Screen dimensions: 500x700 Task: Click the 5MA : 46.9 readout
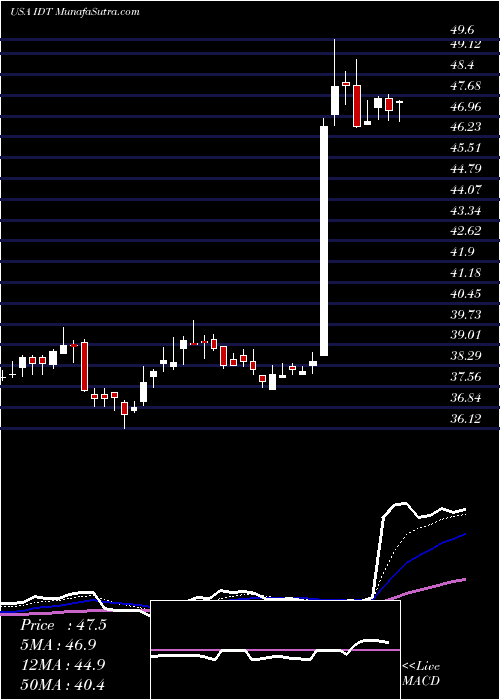[58, 645]
